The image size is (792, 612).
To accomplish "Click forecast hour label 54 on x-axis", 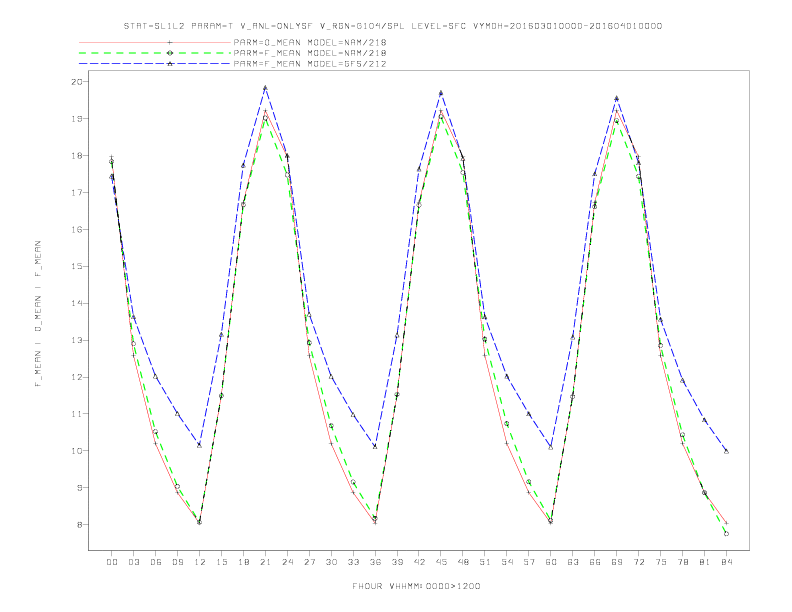I will 507,562.
